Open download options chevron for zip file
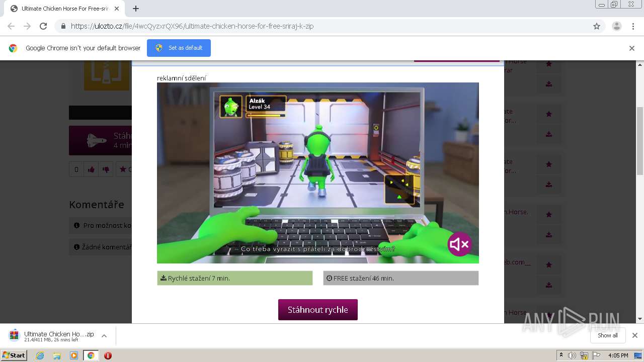Image resolution: width=644 pixels, height=362 pixels. coord(104,336)
